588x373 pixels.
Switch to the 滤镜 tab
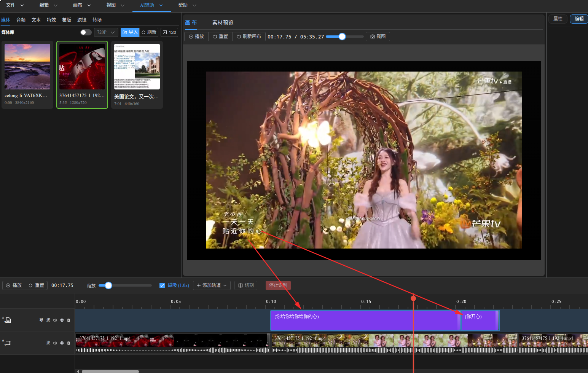click(82, 20)
